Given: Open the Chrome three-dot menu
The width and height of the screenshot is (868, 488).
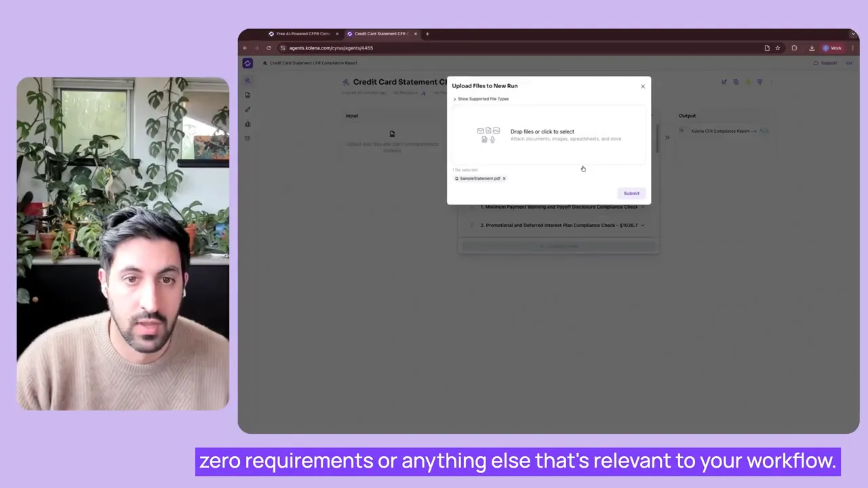Looking at the screenshot, I should point(852,47).
